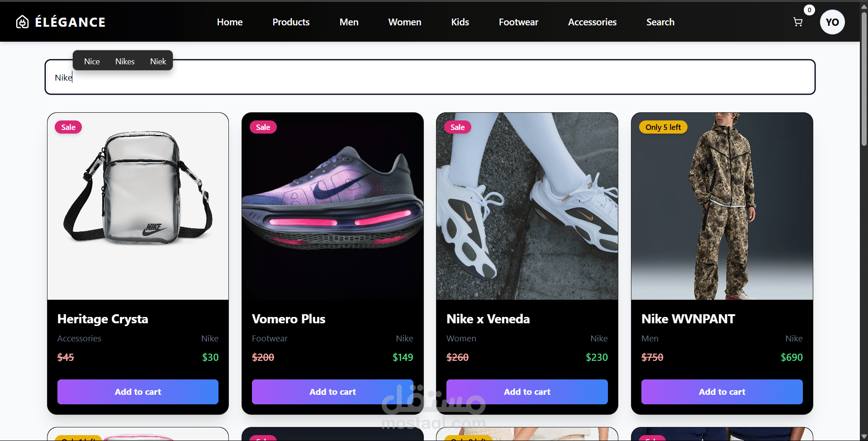The width and height of the screenshot is (868, 441).
Task: Open the Nike x Veneda sneakers image
Action: 527,206
